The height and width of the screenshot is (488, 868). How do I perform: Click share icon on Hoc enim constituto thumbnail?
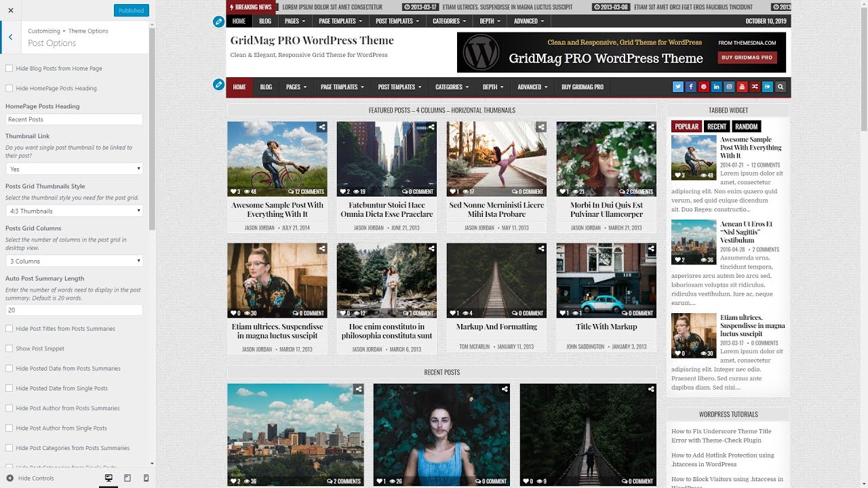point(431,249)
